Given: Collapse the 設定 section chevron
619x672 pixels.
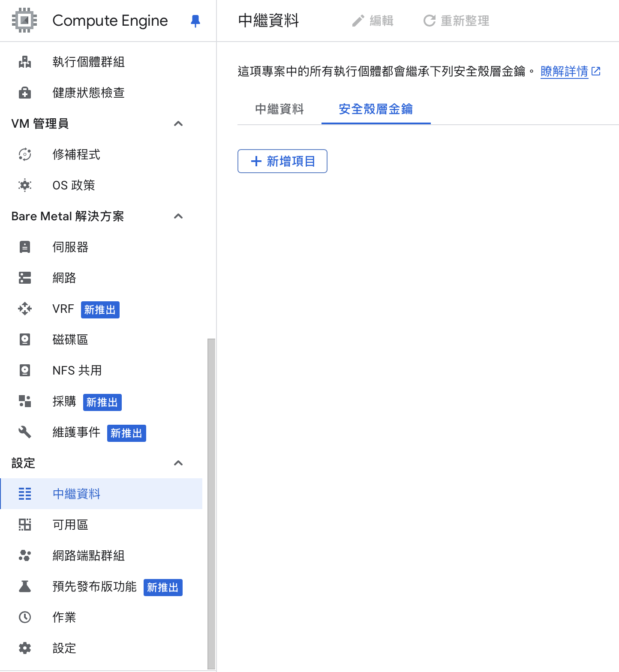Looking at the screenshot, I should click(178, 463).
